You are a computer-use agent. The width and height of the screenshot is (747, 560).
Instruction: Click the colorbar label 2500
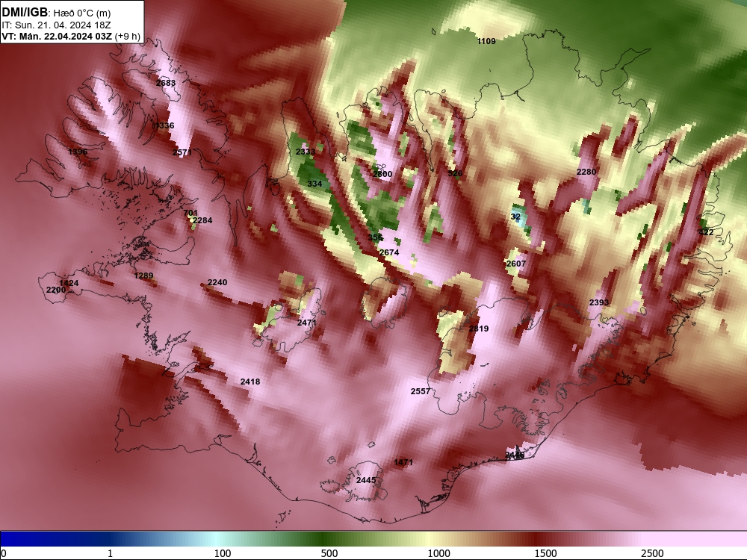(x=652, y=553)
